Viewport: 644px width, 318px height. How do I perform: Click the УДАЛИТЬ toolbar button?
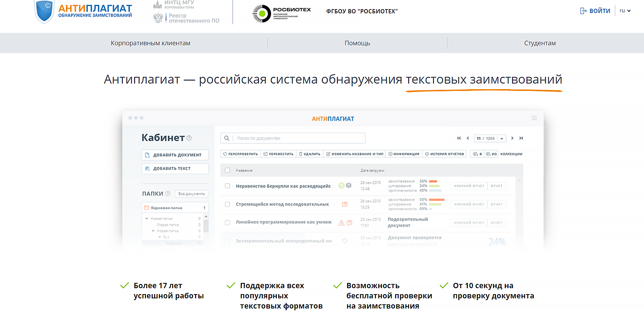coord(310,154)
